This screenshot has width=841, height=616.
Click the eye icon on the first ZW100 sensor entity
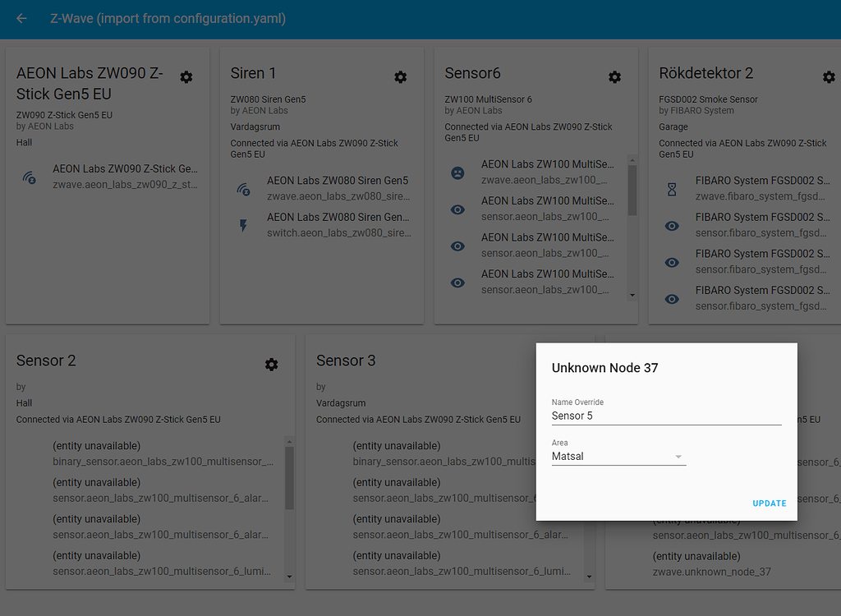[x=457, y=209]
